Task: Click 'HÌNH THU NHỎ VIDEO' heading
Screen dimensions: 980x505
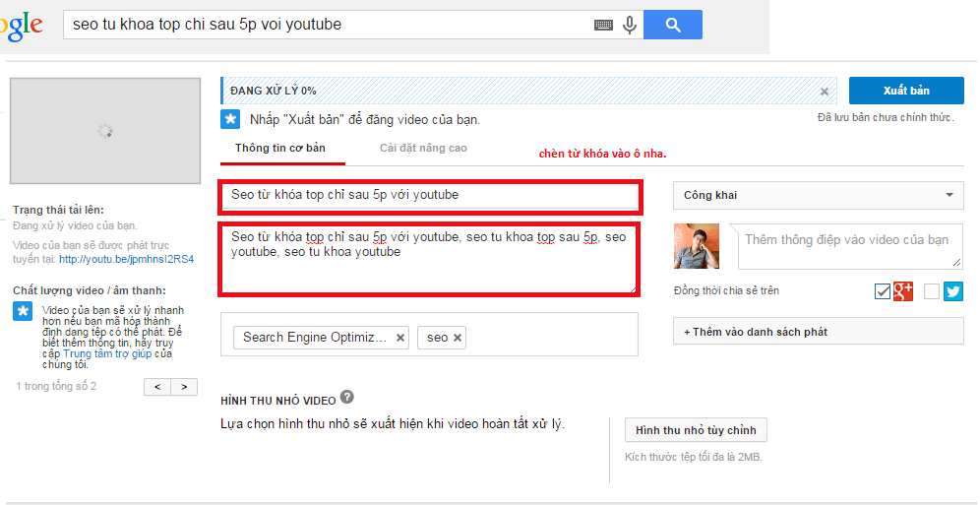Action: click(x=278, y=401)
